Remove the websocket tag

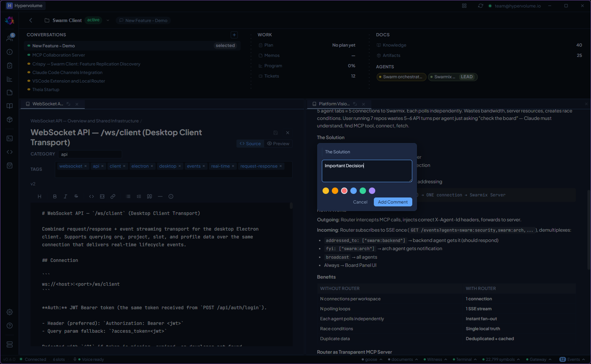point(85,166)
